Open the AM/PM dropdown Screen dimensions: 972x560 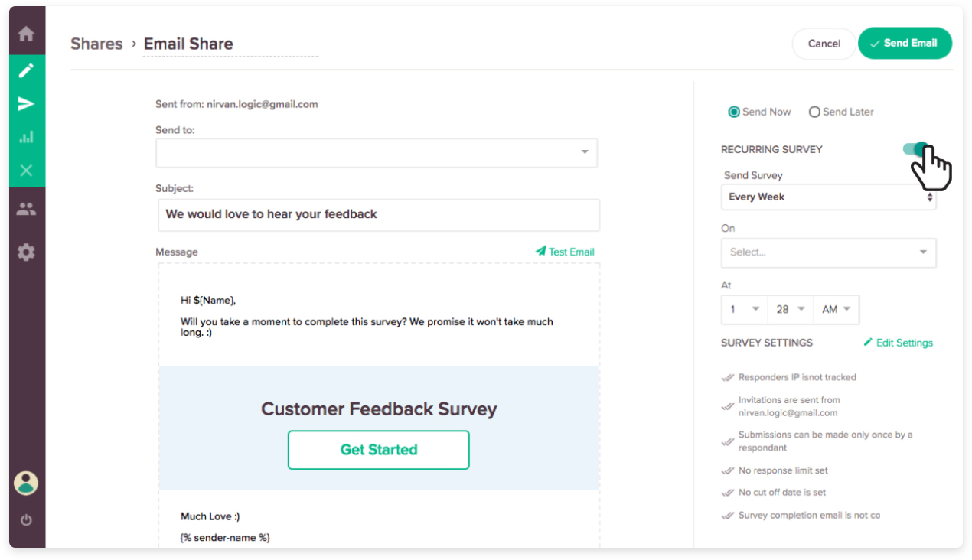[837, 309]
